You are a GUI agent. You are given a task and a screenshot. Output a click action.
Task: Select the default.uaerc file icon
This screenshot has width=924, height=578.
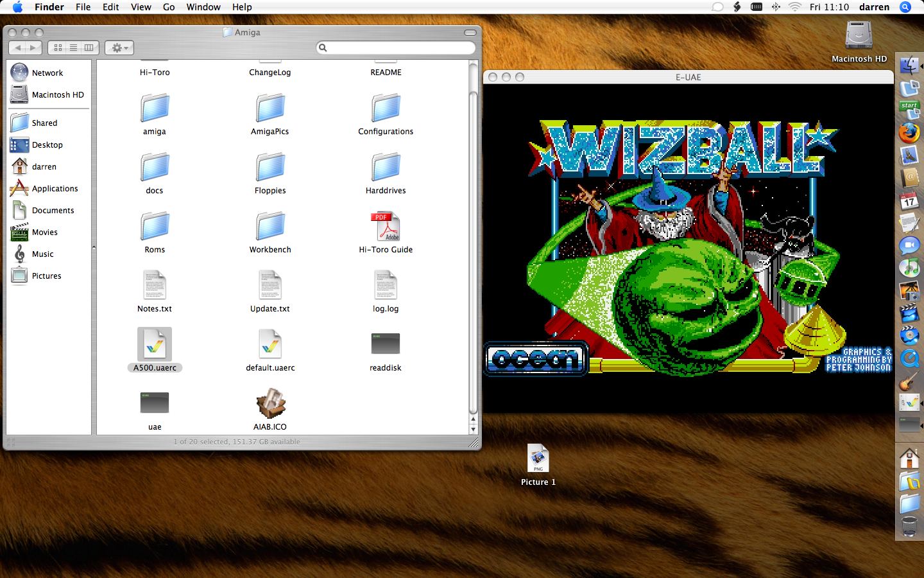[270, 344]
